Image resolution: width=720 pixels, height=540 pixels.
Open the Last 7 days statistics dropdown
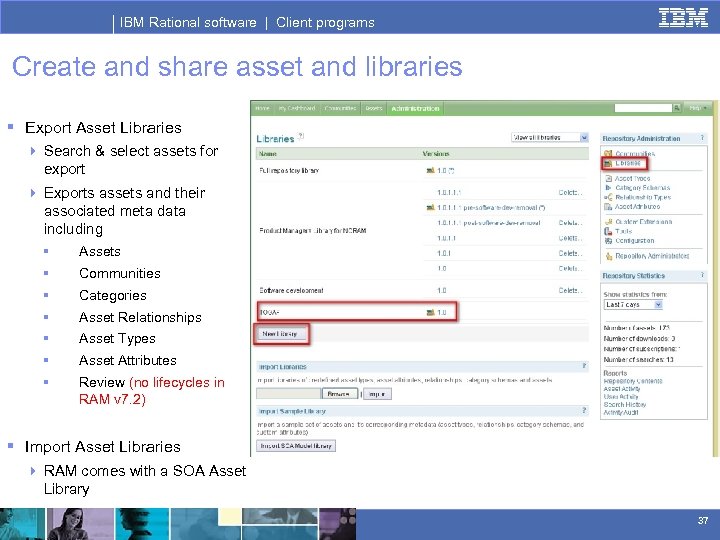(633, 304)
